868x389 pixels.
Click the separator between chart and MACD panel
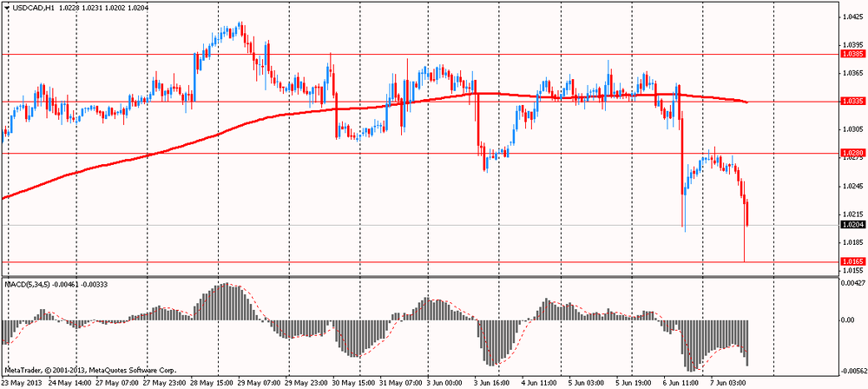[x=417, y=277]
